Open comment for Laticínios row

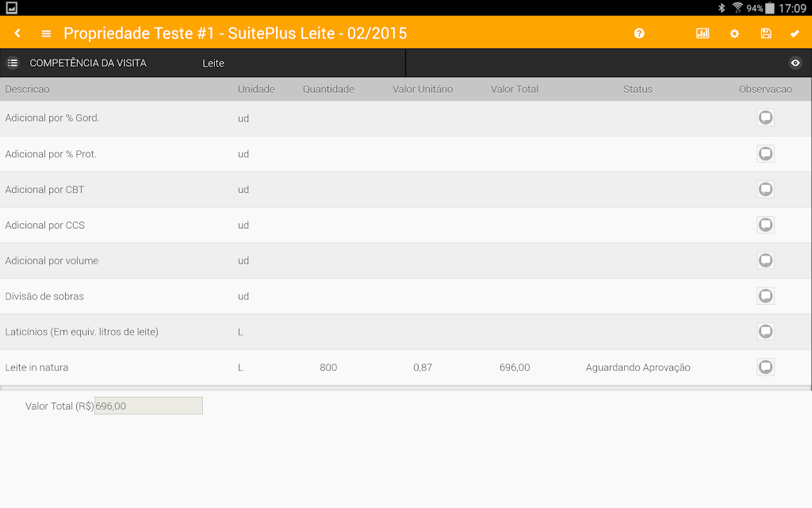(x=765, y=331)
